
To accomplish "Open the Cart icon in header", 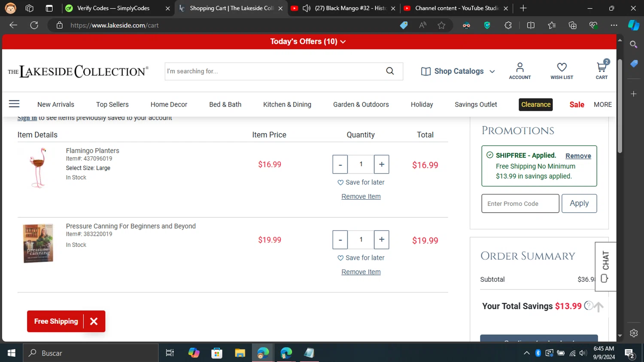I will tap(601, 70).
